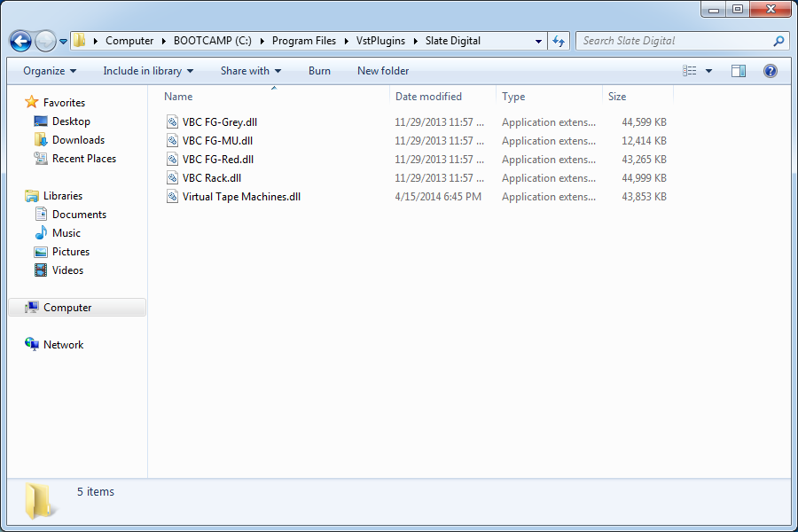The width and height of the screenshot is (798, 532).
Task: Click the Downloads folder icon
Action: coord(41,140)
